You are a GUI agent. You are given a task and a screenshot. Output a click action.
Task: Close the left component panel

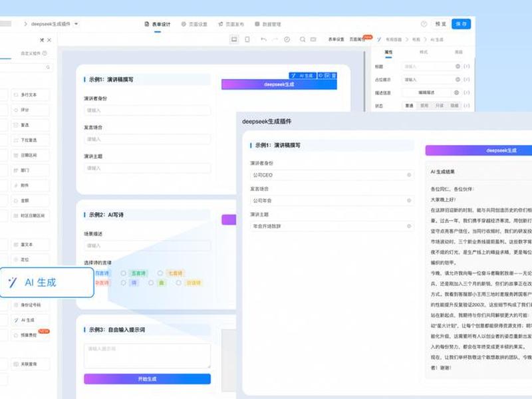coord(49,40)
